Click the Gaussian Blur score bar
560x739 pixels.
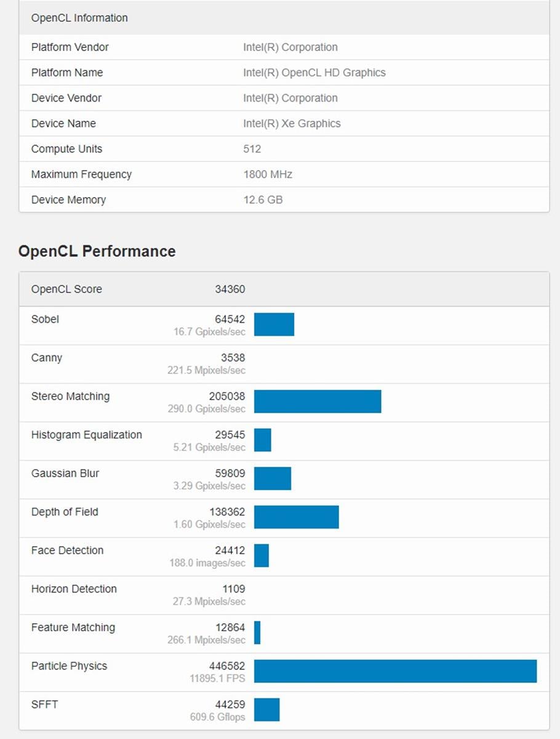point(272,479)
